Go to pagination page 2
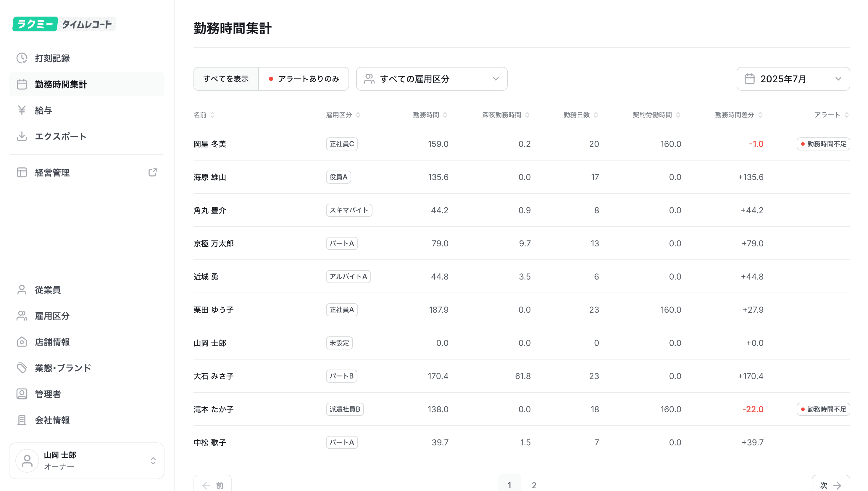 point(534,485)
